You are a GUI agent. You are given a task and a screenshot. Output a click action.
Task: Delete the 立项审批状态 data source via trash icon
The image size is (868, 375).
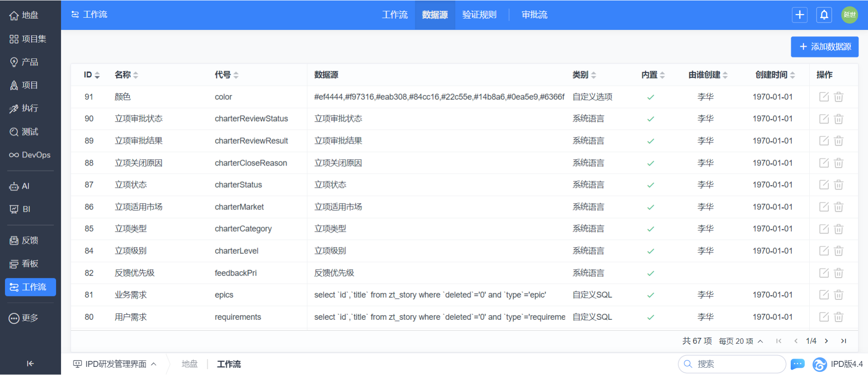tap(838, 119)
